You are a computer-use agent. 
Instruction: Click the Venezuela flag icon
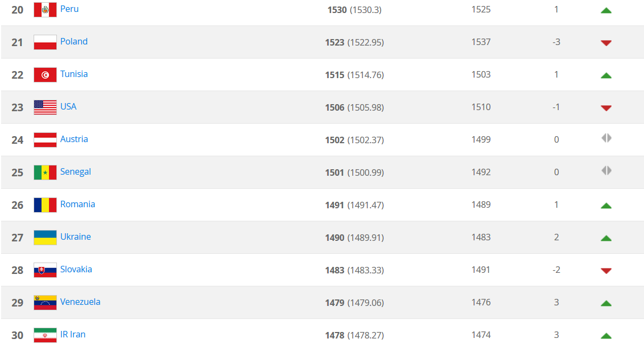pyautogui.click(x=45, y=303)
